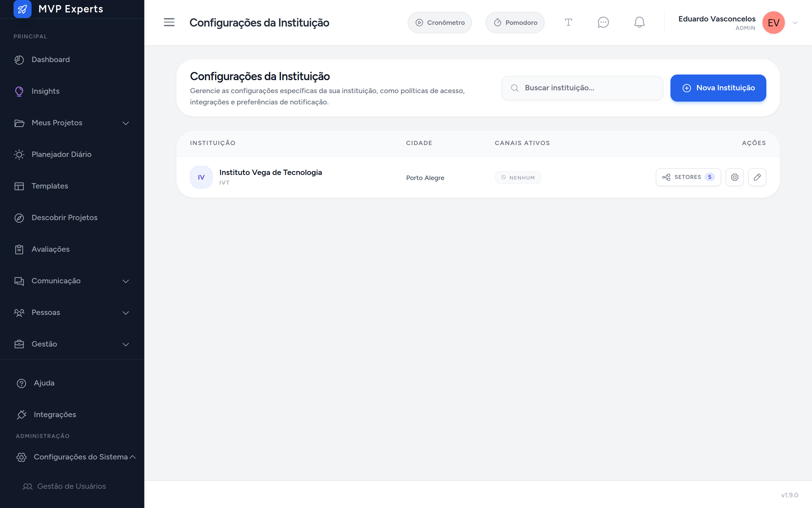The height and width of the screenshot is (508, 812).
Task: Click the Ajuda question mark icon
Action: [21, 383]
